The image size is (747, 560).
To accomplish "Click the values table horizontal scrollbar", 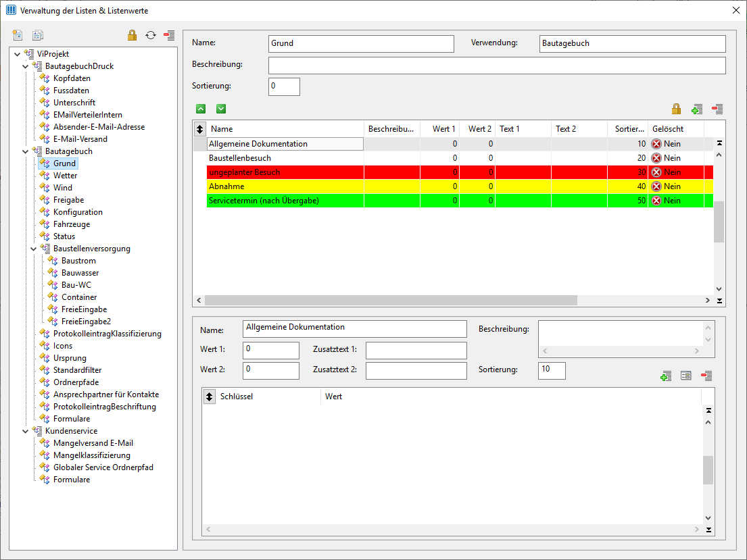I will (391, 301).
